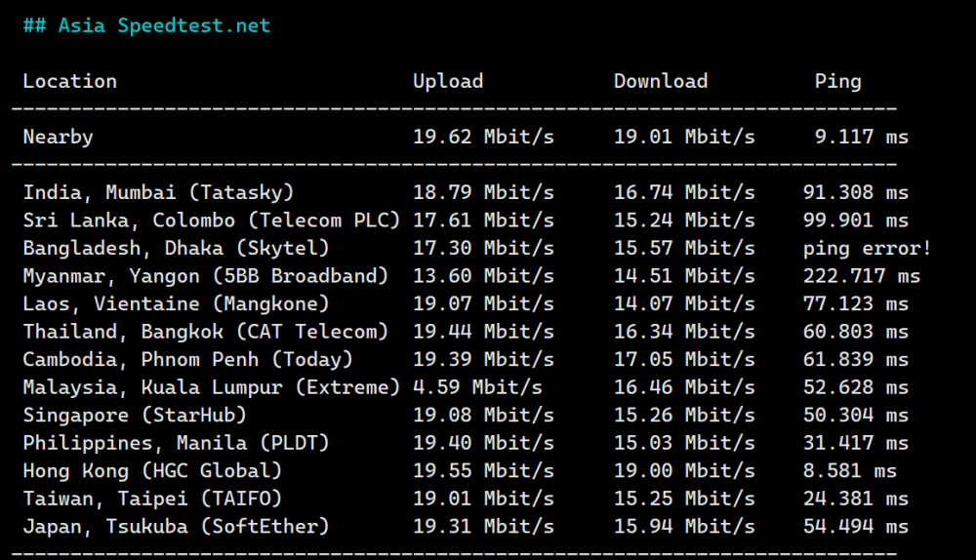Click the "Location" column header
Image resolution: width=976 pixels, height=560 pixels.
pyautogui.click(x=70, y=82)
